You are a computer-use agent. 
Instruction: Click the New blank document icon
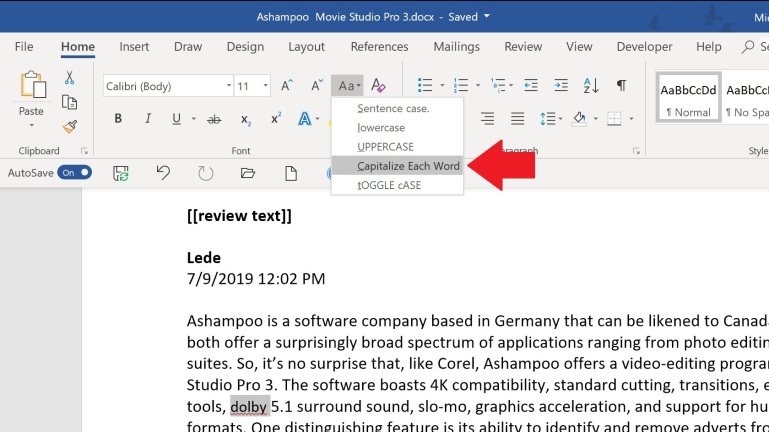point(291,173)
